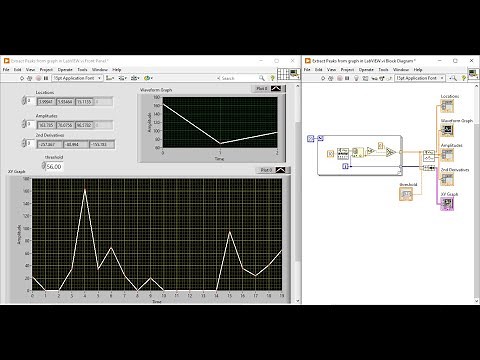Screen dimensions: 480x360
Task: Open Edit menu in Front Panel
Action: (x=17, y=70)
